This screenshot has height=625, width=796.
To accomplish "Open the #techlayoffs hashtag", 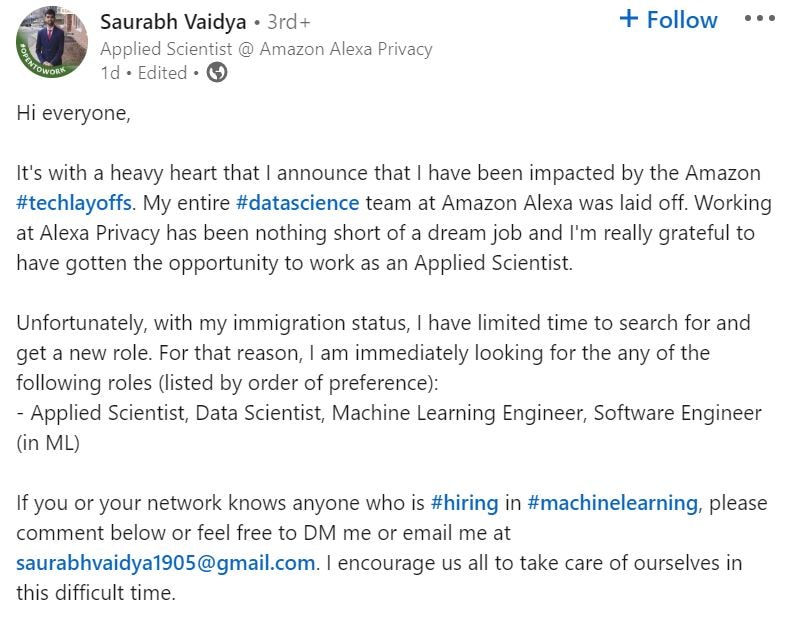I will point(74,203).
